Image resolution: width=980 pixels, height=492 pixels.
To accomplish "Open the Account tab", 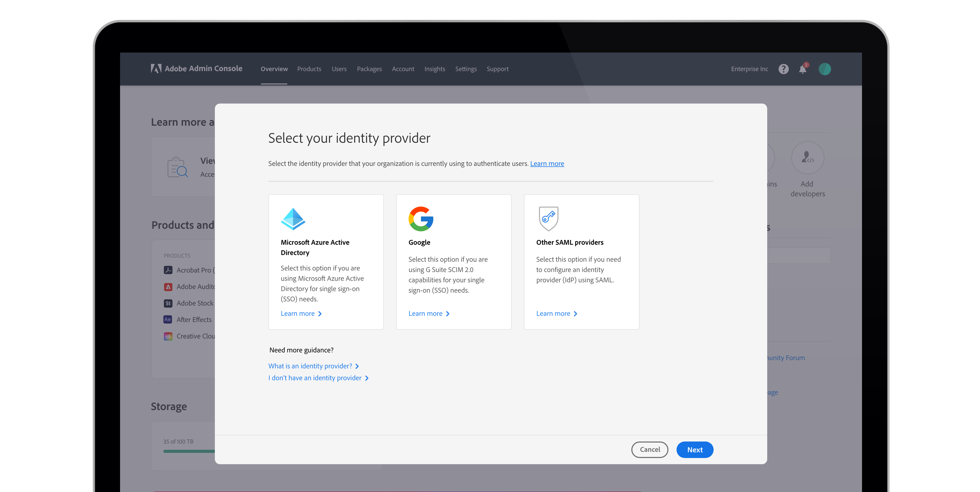I will (x=403, y=69).
